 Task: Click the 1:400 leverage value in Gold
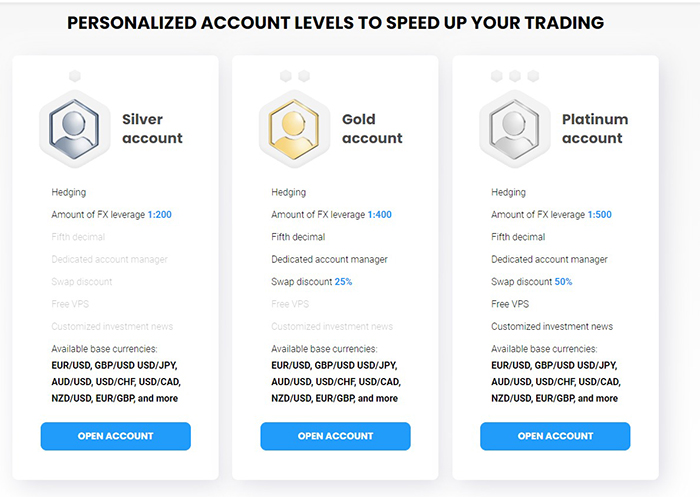click(379, 215)
